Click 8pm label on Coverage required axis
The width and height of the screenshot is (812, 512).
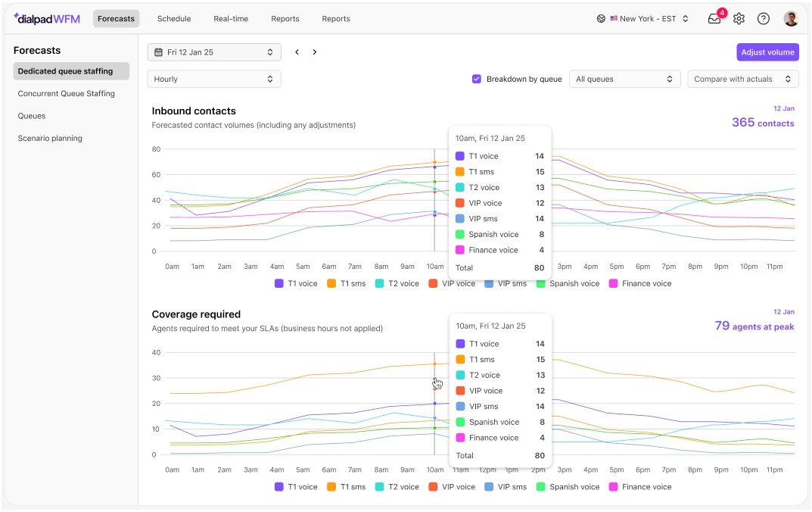(695, 470)
